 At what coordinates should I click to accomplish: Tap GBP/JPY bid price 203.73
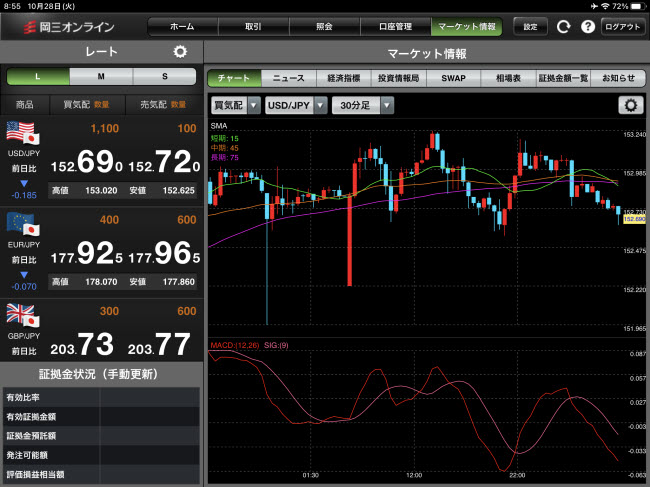(x=82, y=345)
